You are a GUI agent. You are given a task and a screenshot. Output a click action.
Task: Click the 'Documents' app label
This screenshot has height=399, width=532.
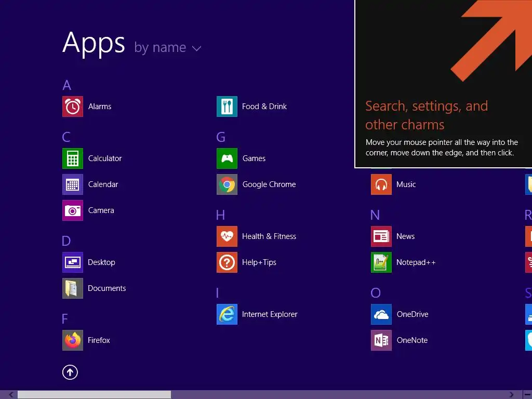(x=107, y=288)
